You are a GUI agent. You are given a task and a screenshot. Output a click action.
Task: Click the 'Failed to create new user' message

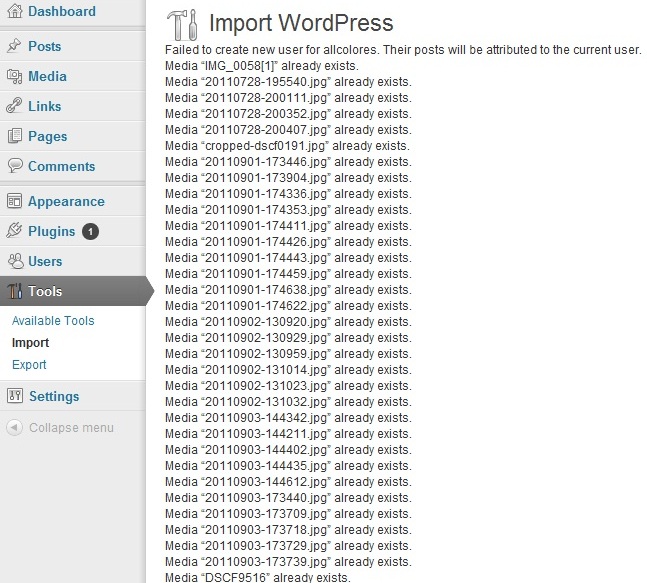[403, 50]
